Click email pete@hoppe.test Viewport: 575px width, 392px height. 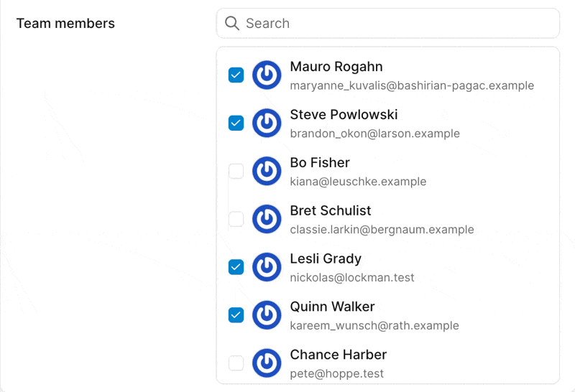336,373
